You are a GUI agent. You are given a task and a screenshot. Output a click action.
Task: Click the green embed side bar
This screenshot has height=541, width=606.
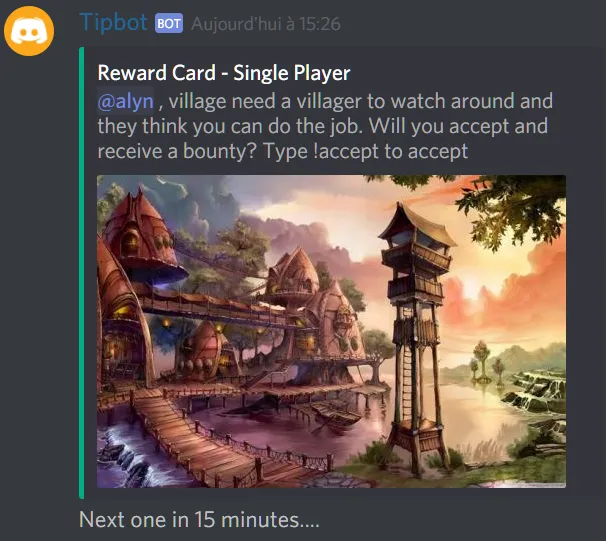click(x=82, y=273)
